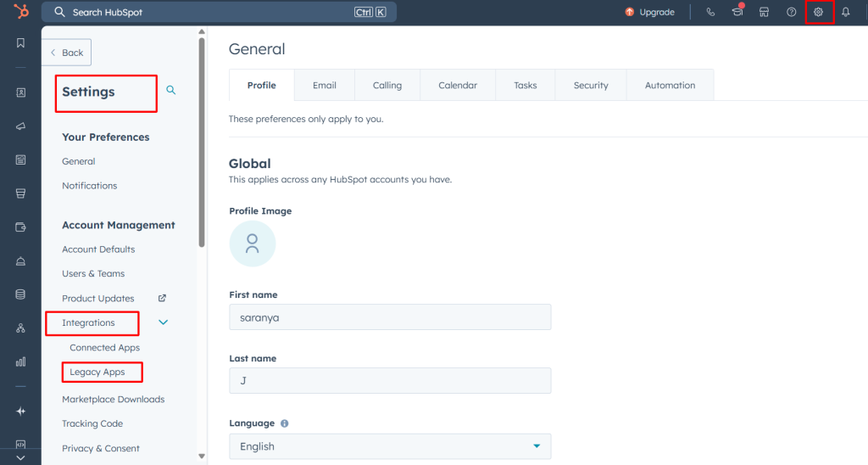The height and width of the screenshot is (465, 868).
Task: Open the calling phone icon in the top bar
Action: coord(710,12)
